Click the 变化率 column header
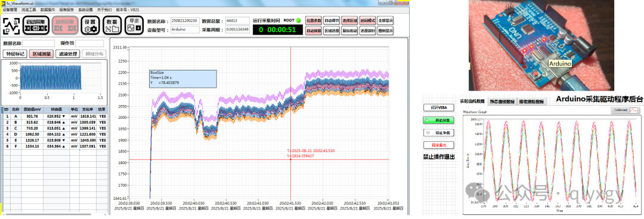Image resolution: width=644 pixels, height=219 pixels. [x=88, y=110]
